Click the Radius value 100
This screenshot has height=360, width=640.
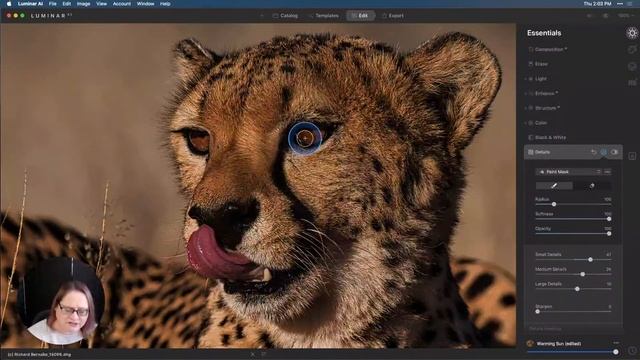pyautogui.click(x=608, y=199)
